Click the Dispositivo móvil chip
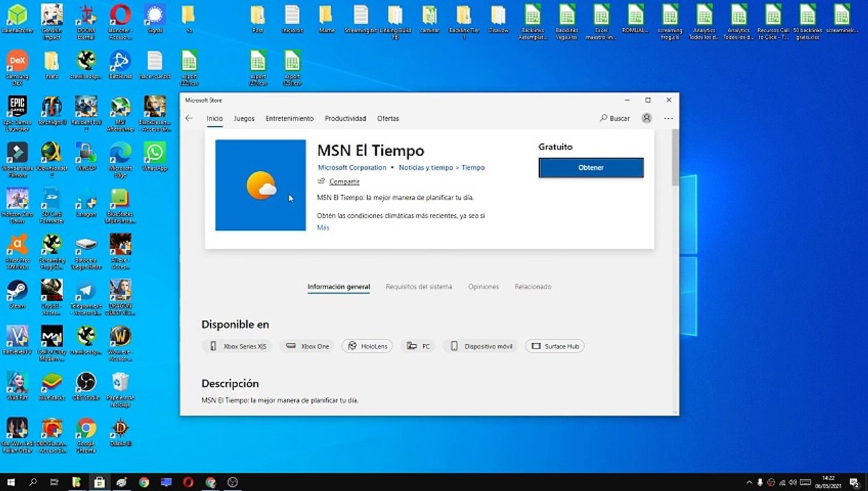This screenshot has width=868, height=491. pyautogui.click(x=480, y=346)
